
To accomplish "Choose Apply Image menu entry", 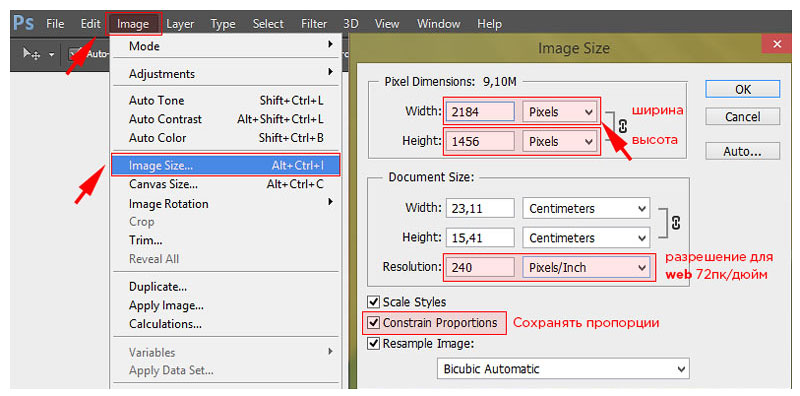I will coord(226,305).
